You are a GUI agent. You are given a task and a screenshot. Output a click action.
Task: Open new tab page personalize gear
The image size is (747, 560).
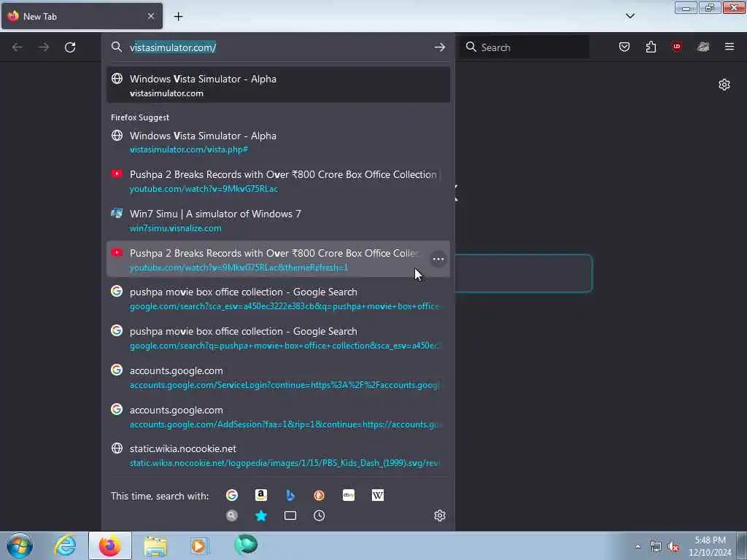tap(724, 85)
